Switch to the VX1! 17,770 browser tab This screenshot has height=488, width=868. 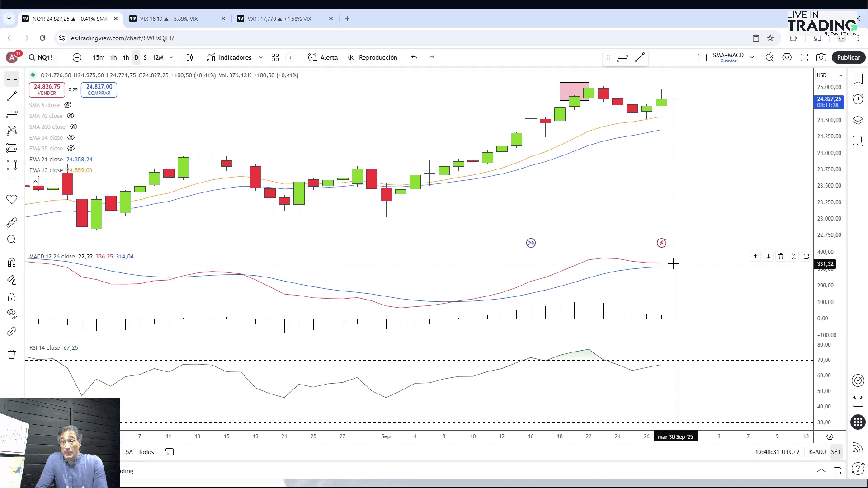284,19
